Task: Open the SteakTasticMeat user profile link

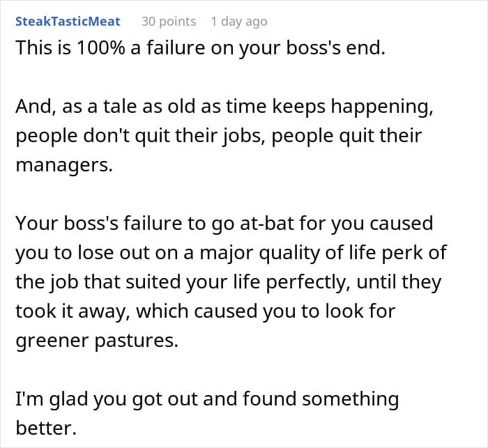Action: (68, 22)
